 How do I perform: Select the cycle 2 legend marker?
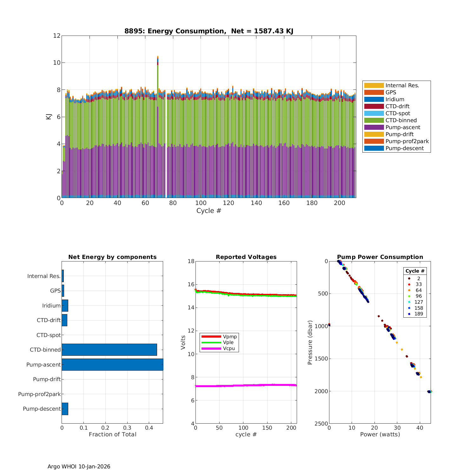[409, 278]
